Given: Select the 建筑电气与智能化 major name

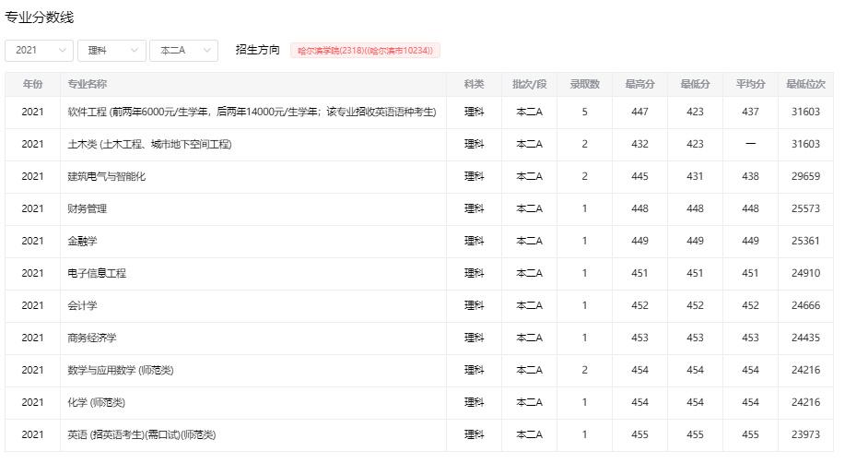Looking at the screenshot, I should (106, 176).
